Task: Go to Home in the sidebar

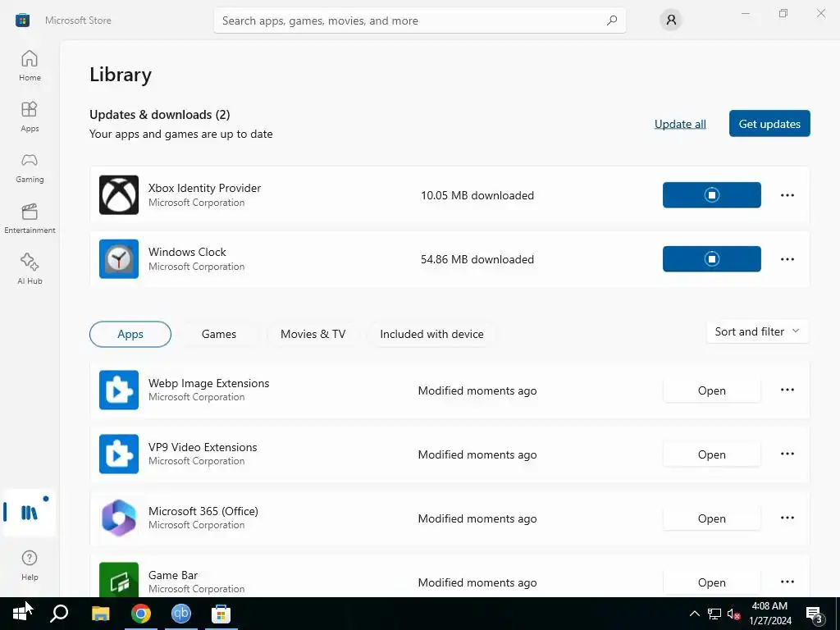Action: [30, 66]
